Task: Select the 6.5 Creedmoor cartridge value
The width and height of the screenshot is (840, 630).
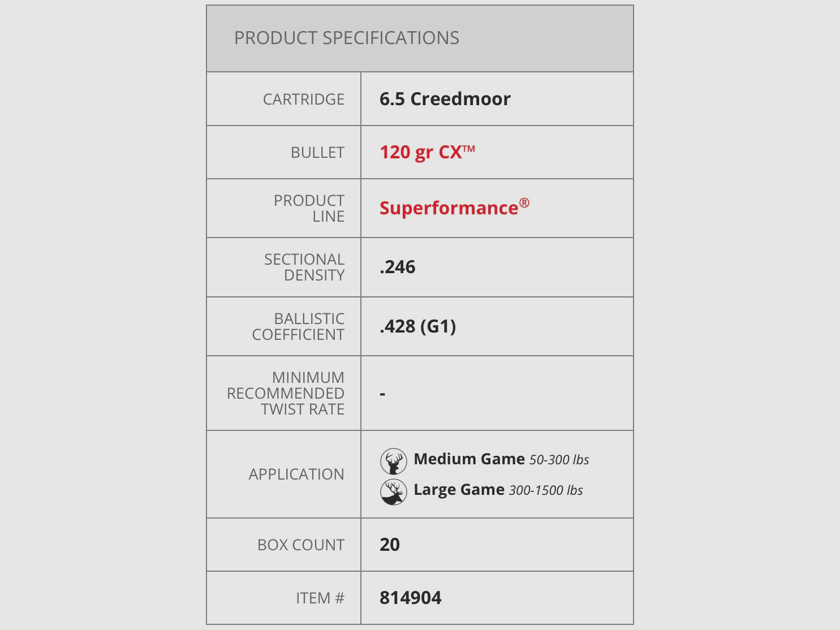Action: [445, 99]
